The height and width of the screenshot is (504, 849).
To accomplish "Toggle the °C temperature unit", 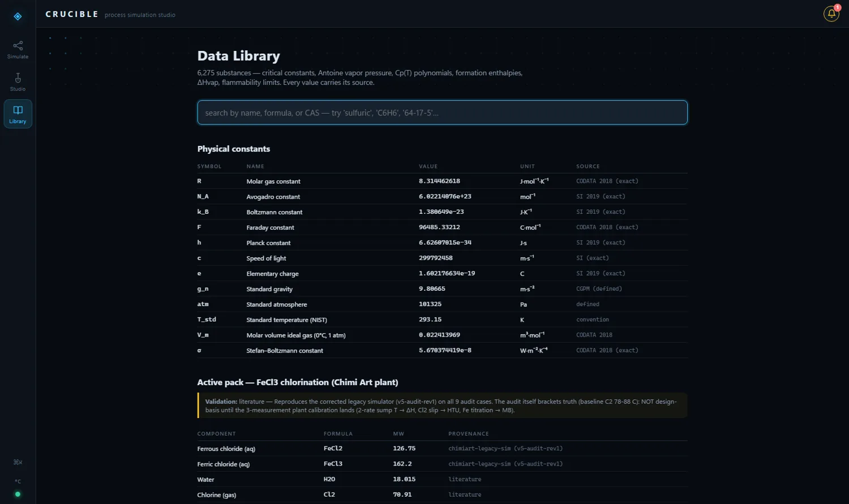I will (x=18, y=482).
